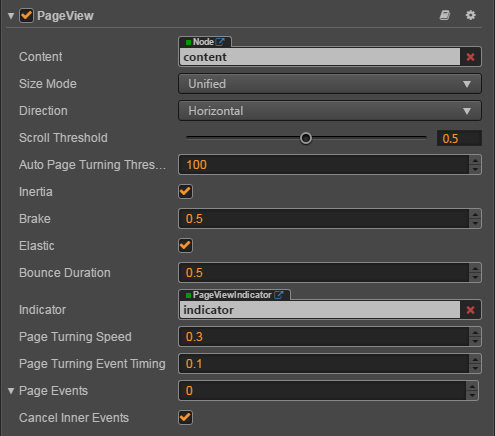The image size is (495, 436).
Task: Increase the Brake value with up arrow
Action: [x=475, y=214]
